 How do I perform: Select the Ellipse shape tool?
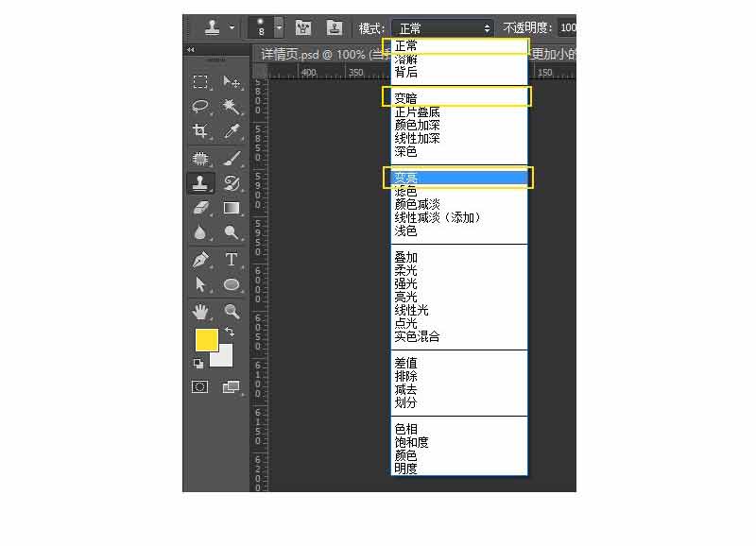[x=231, y=284]
